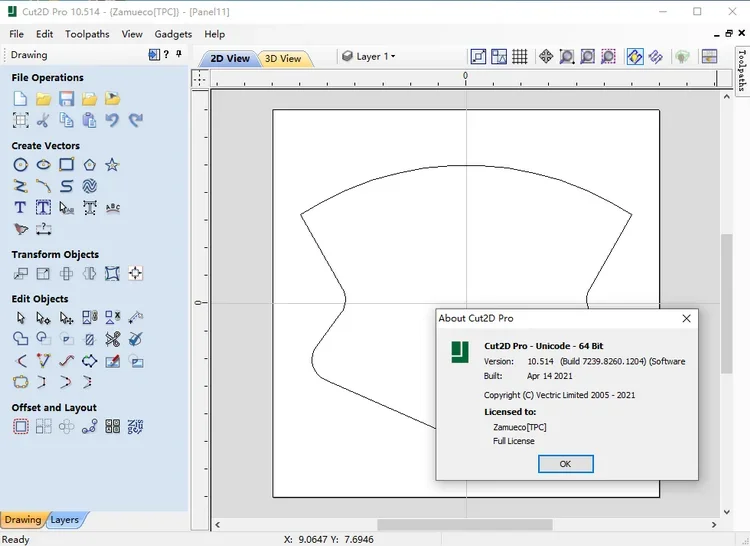Open the Edit menu
Image resolution: width=750 pixels, height=546 pixels.
(x=44, y=34)
